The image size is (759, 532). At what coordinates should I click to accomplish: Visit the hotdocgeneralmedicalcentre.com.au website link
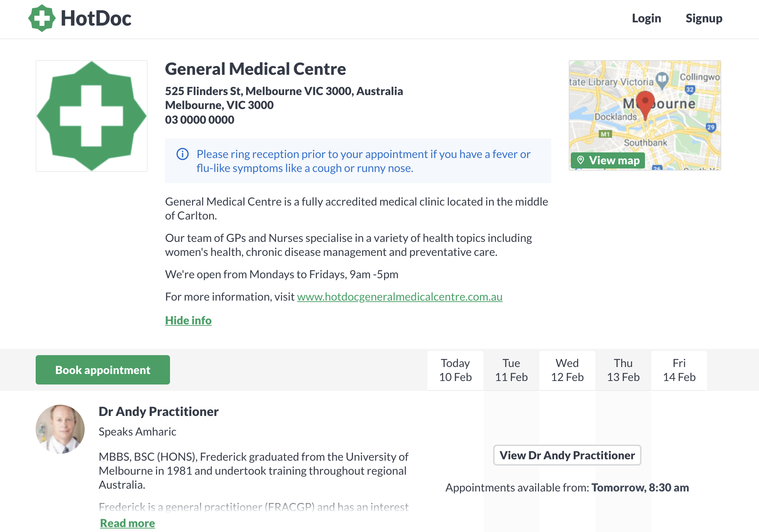tap(400, 296)
